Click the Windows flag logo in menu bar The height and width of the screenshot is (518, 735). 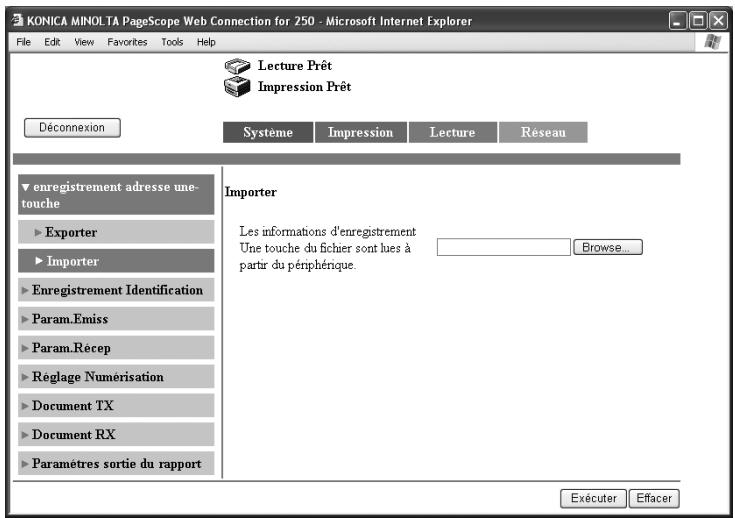coord(712,42)
